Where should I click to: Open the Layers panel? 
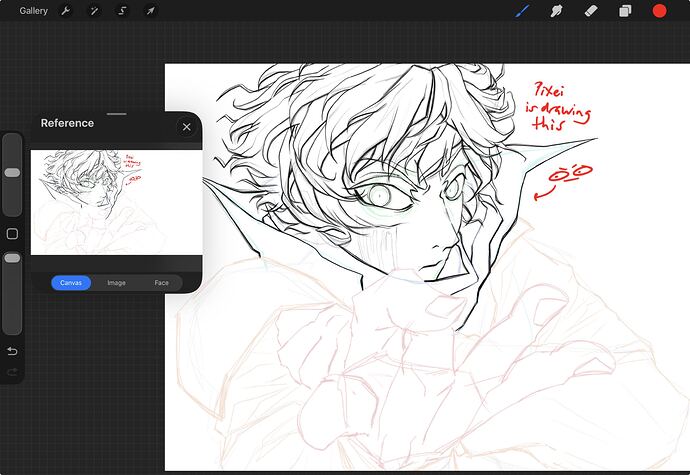point(625,11)
